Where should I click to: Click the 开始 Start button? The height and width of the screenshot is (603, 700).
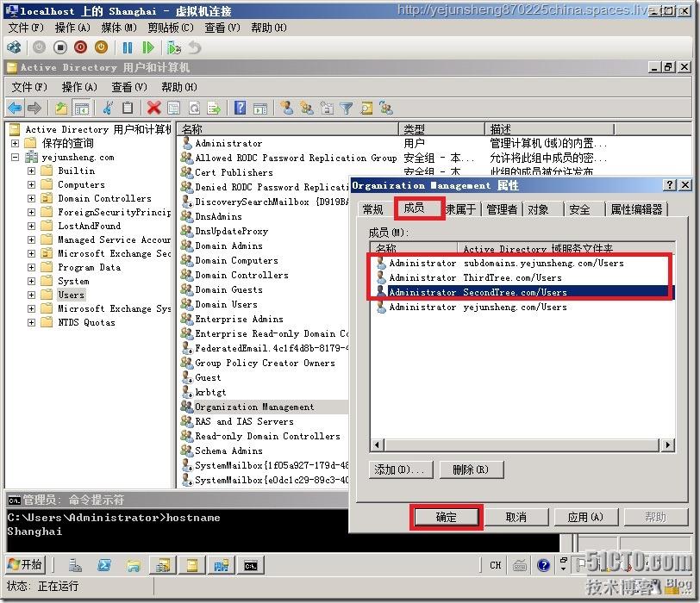[x=26, y=564]
